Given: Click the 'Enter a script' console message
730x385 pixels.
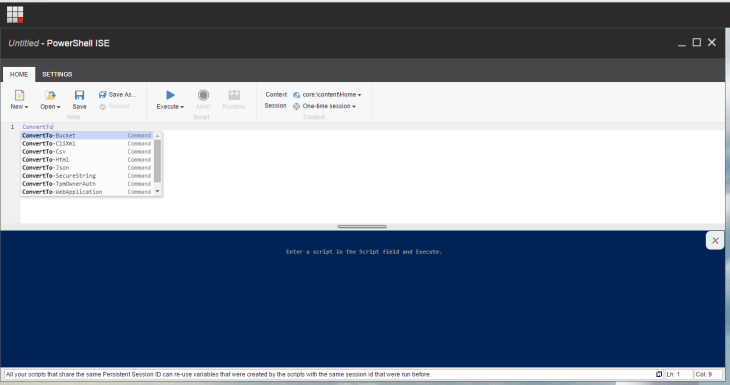Looking at the screenshot, I should pos(364,252).
